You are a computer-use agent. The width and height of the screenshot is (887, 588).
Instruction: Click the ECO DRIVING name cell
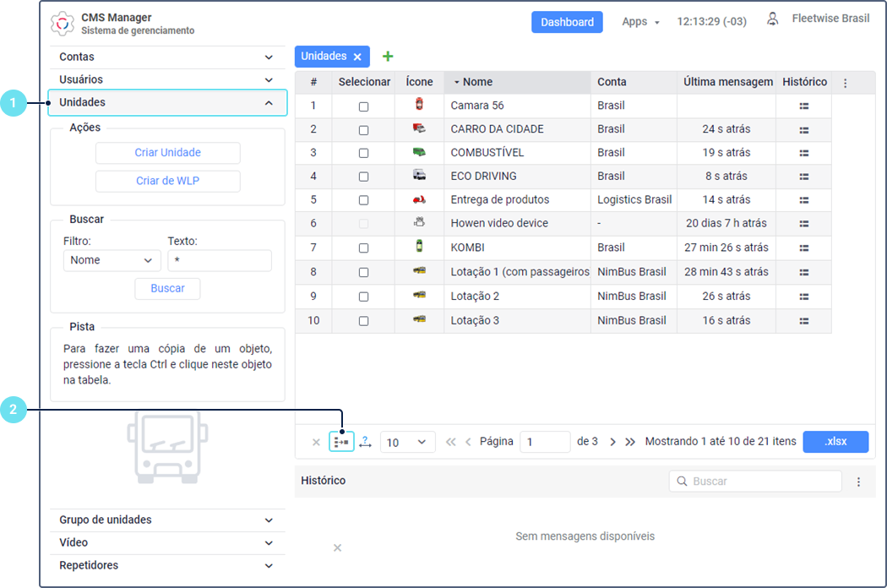coord(517,177)
